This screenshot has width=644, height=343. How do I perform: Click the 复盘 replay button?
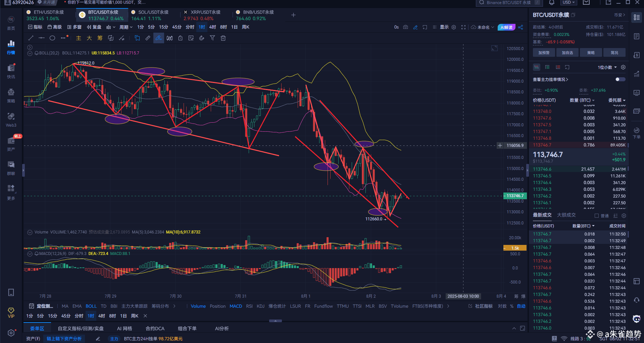[x=94, y=27]
